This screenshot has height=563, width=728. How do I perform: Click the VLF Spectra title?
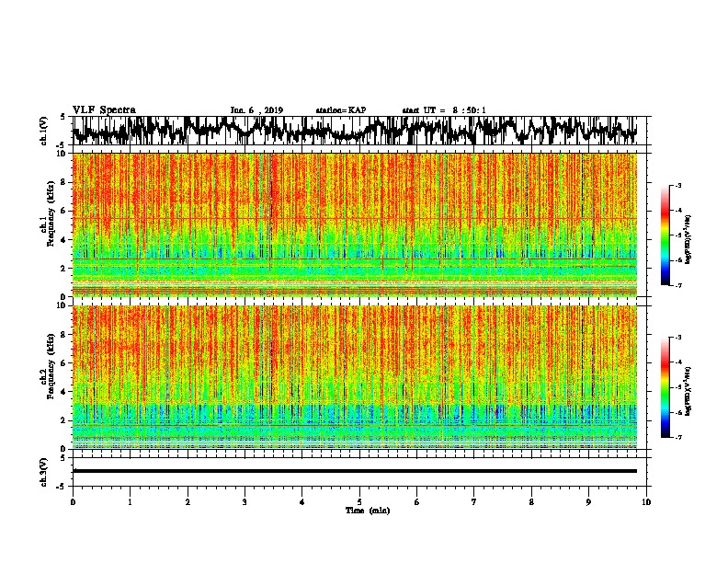(104, 109)
